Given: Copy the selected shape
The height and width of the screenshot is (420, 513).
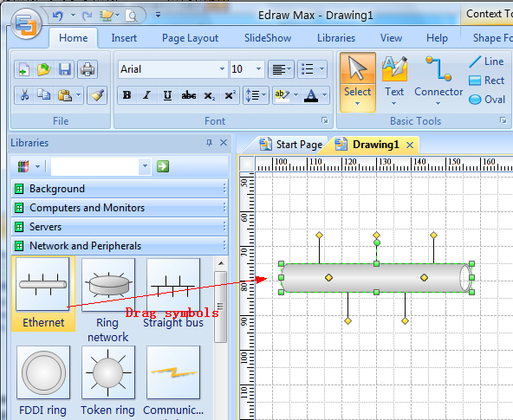Looking at the screenshot, I should [x=44, y=95].
